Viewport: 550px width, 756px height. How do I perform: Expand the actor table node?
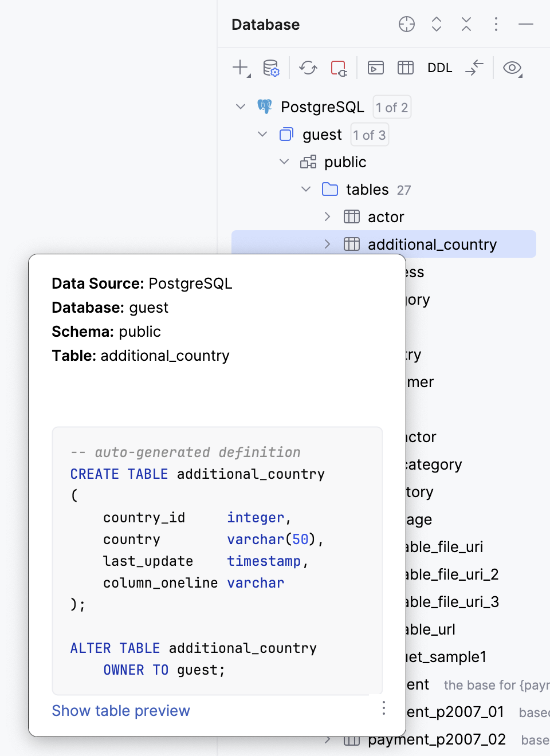pos(327,216)
